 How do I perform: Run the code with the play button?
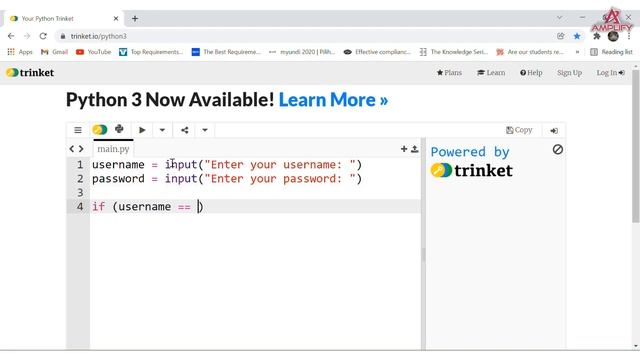142,130
